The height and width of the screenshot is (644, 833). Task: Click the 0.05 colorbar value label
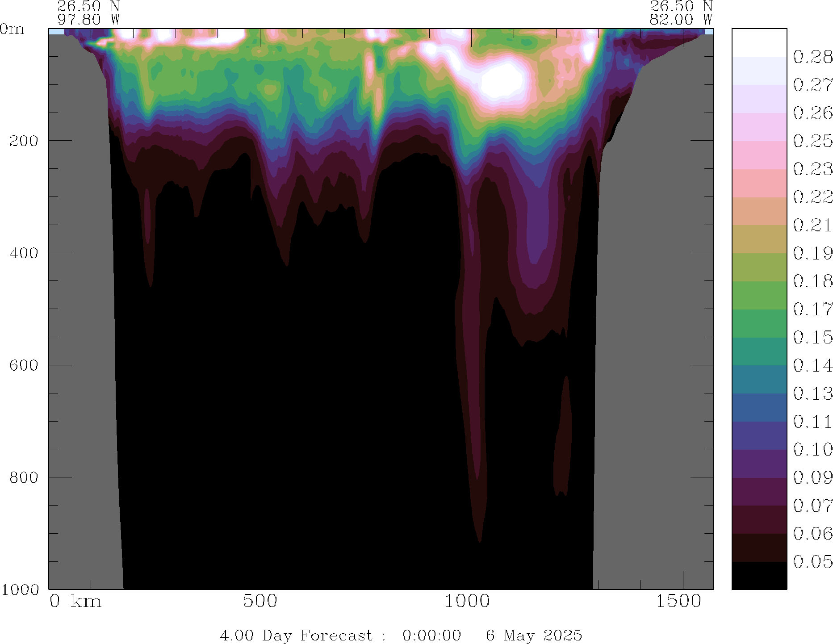812,562
